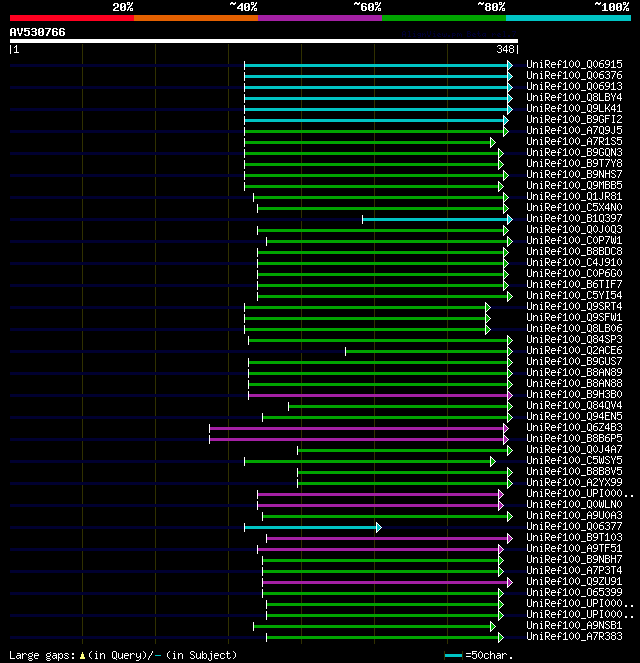Click the short cyan alignment bar for B1Q397
The height and width of the screenshot is (663, 640).
[x=437, y=219]
